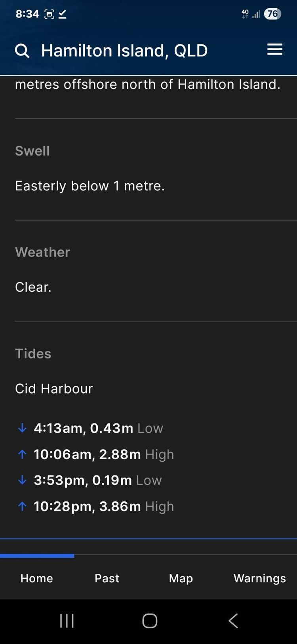The width and height of the screenshot is (297, 644).
Task: Select the Cid Harbour tide location
Action: [54, 389]
